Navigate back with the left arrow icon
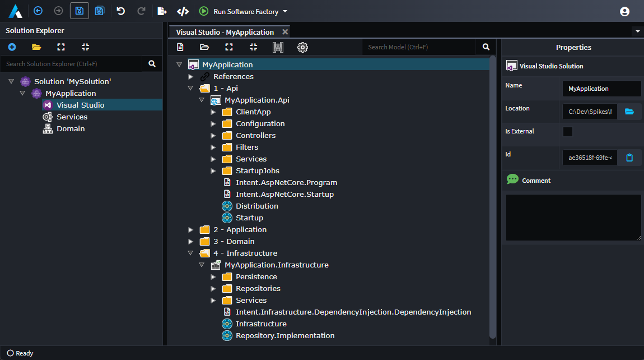Screen dimensions: 644x360 [x=38, y=11]
